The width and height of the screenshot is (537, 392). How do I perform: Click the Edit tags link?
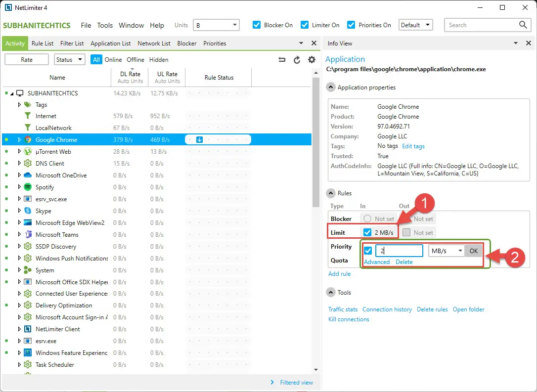tap(413, 146)
